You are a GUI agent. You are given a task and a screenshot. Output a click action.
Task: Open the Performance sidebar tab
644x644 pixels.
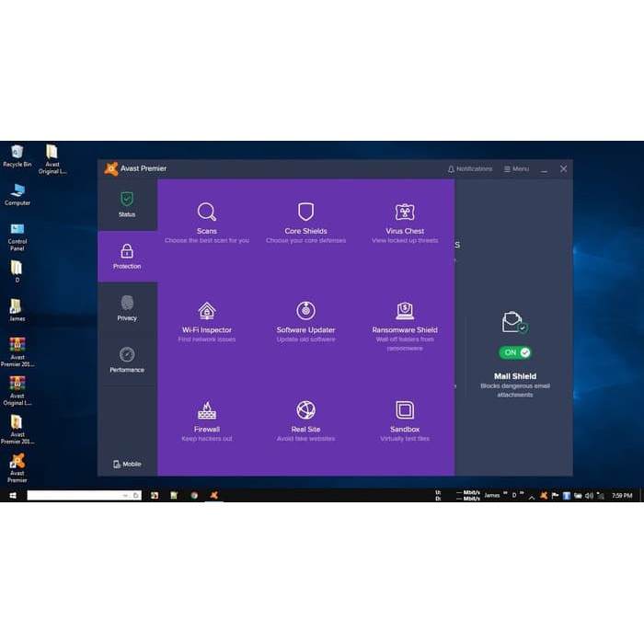(x=127, y=360)
